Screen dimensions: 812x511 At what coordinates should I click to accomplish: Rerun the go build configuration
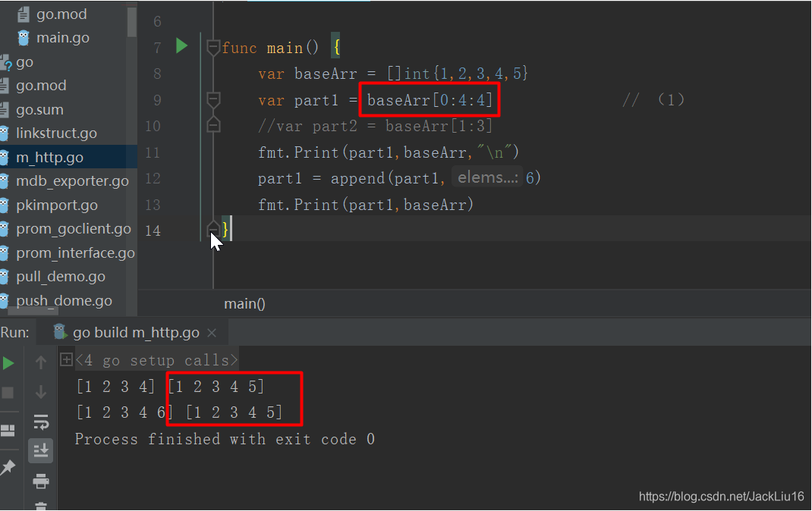[9, 362]
